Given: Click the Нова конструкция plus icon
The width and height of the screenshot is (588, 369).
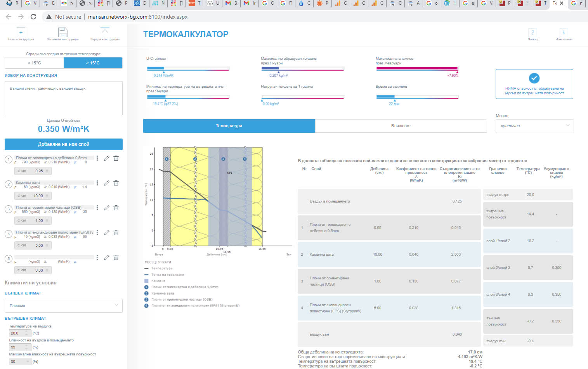Looking at the screenshot, I should pos(21,33).
